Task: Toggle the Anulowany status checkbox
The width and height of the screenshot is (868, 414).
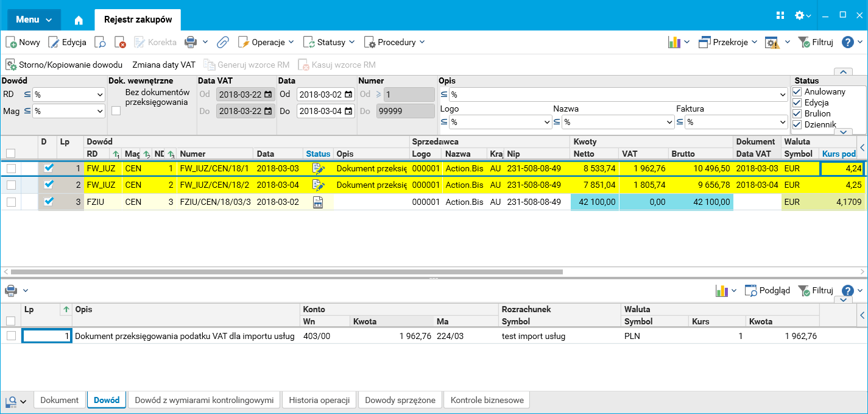Action: tap(797, 91)
